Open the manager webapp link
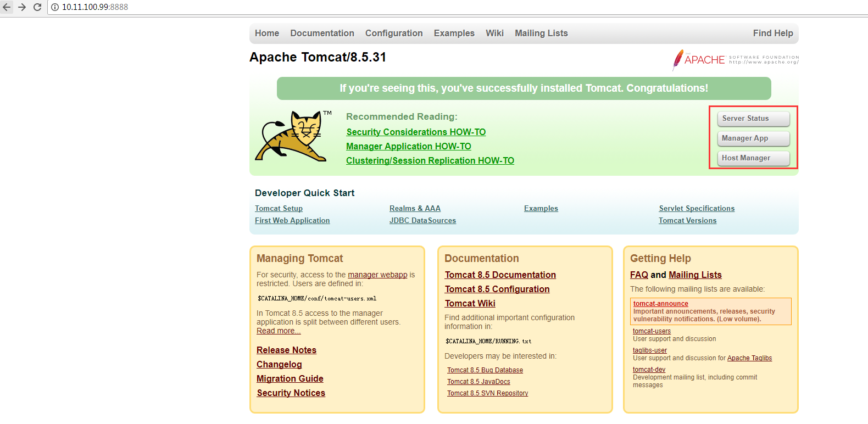This screenshot has width=868, height=424. 377,275
